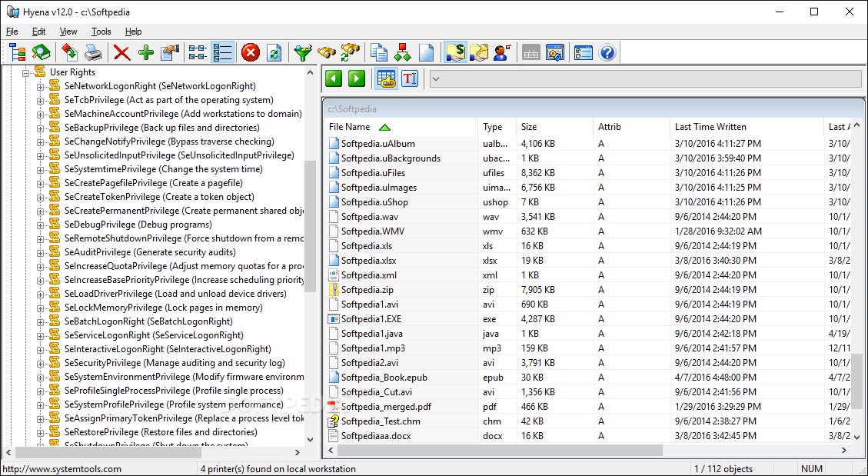
Task: Expand the SeTcbPrivilege node
Action: (41, 100)
